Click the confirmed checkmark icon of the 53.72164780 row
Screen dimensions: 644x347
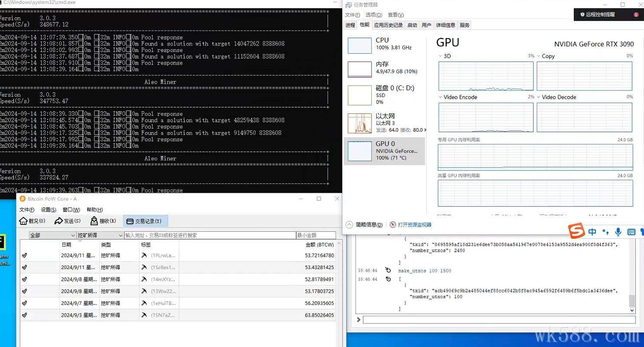(24, 256)
